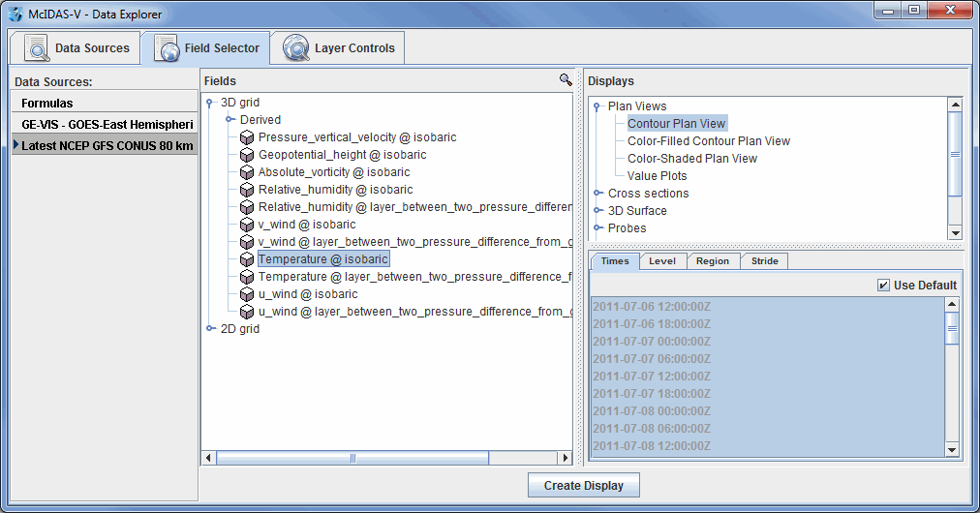Screen dimensions: 980x513
Task: Click Fields scrollbar left arrow
Action: click(208, 458)
